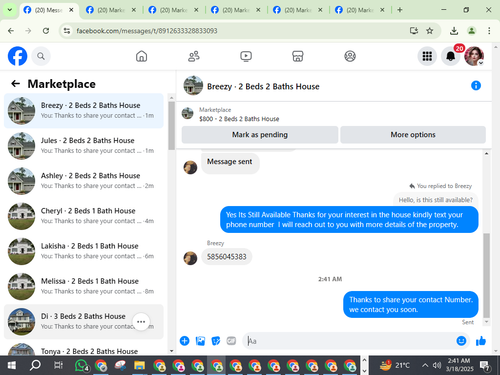Open emoji picker in message box
Screen dimensions: 500x375
pyautogui.click(x=461, y=341)
